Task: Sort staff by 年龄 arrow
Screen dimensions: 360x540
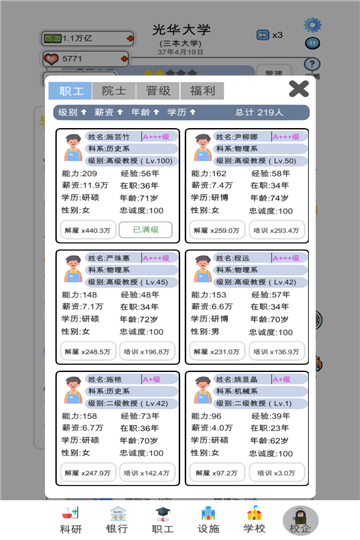Action: click(156, 112)
